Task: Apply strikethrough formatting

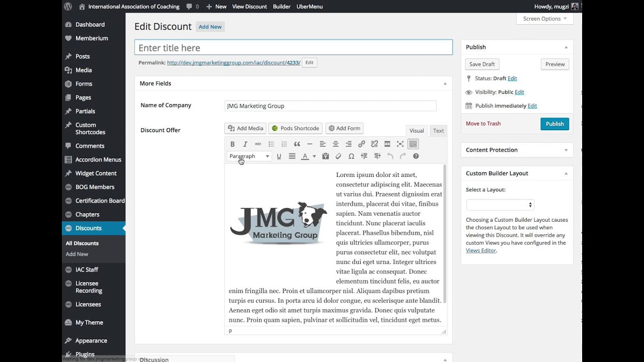Action: point(258,144)
